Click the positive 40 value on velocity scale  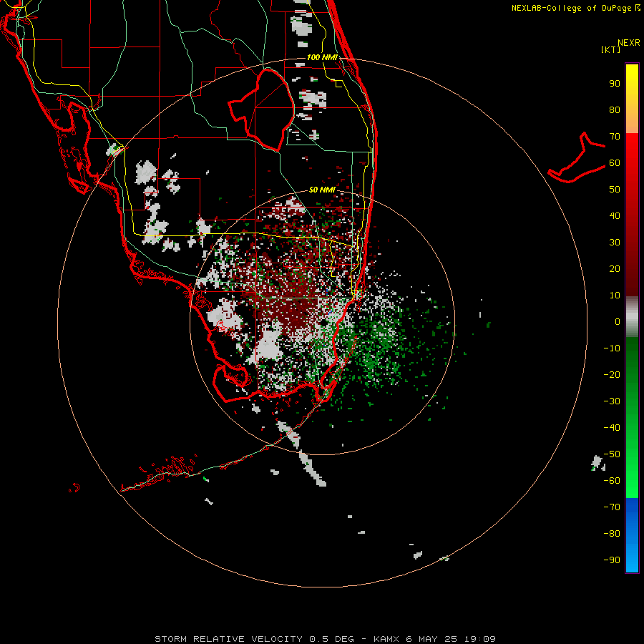[x=615, y=216]
